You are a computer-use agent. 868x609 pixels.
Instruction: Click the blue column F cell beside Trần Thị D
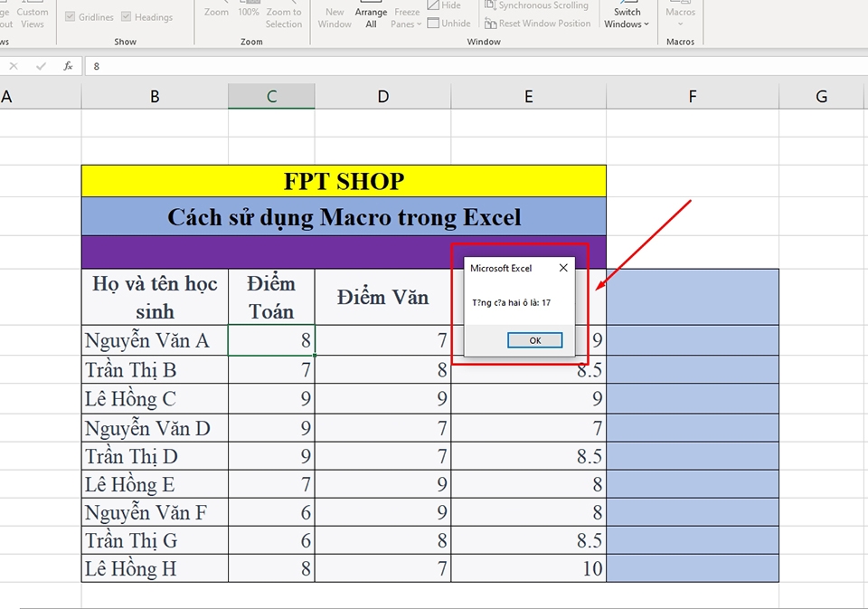tap(693, 456)
